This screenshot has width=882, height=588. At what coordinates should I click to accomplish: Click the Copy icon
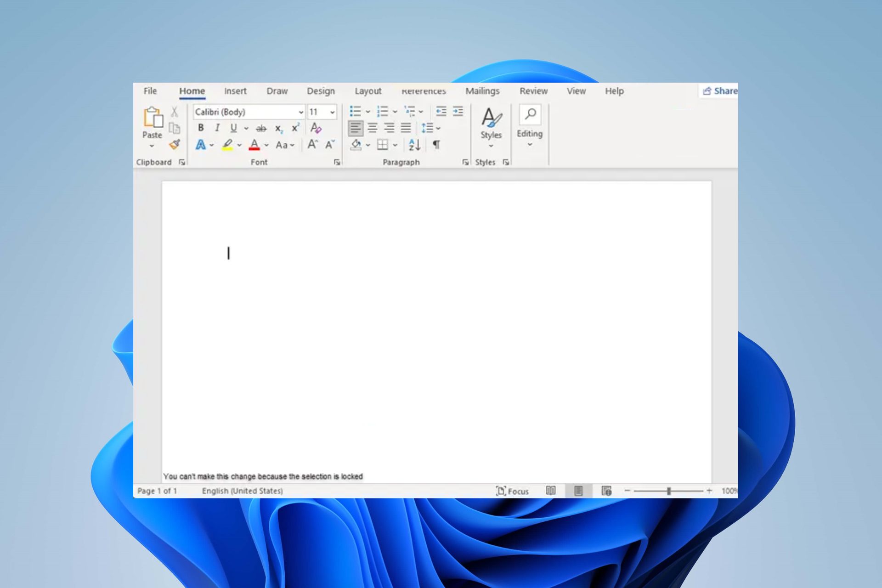coord(174,128)
